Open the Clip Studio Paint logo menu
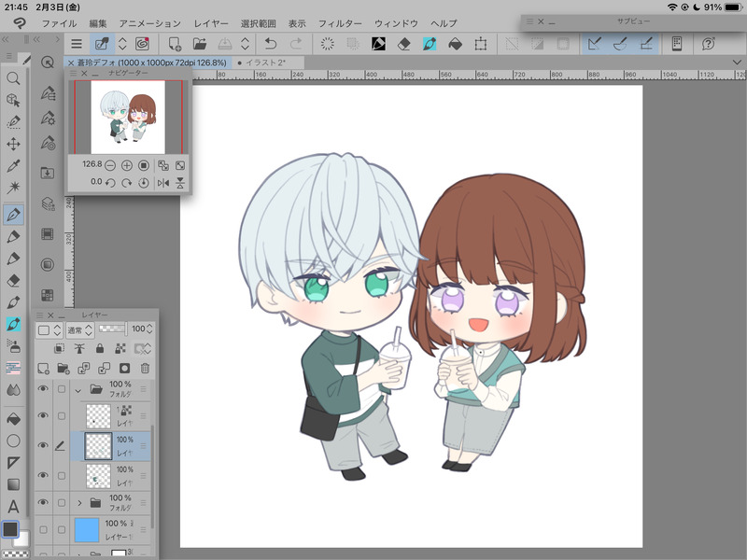This screenshot has width=747, height=560. pos(20,22)
